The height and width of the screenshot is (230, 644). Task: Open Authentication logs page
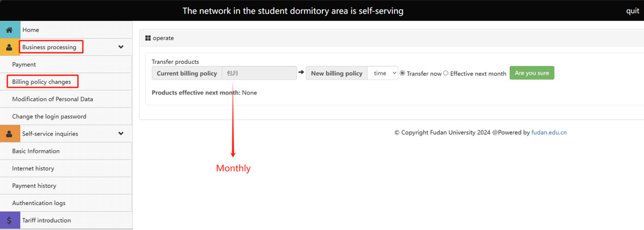[39, 203]
